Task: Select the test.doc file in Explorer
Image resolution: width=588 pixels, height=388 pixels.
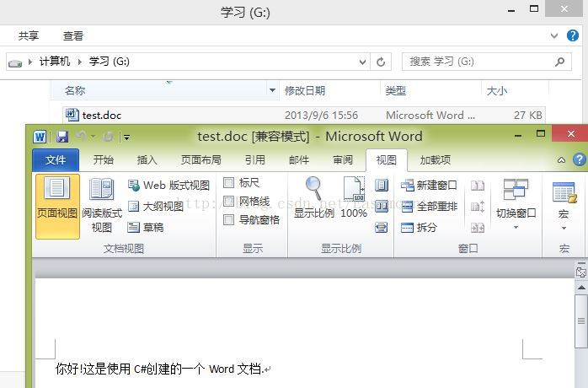Action: pos(304,115)
